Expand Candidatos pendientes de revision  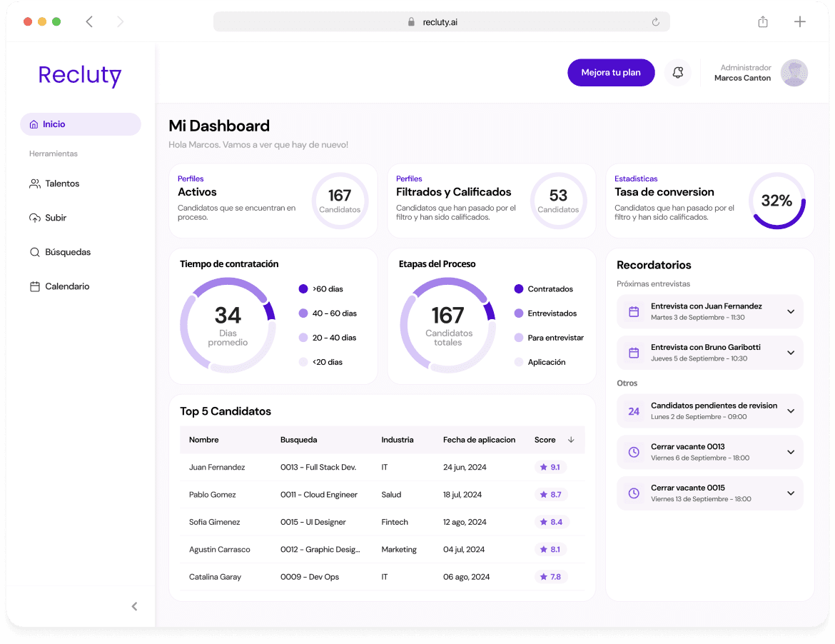[x=790, y=411]
